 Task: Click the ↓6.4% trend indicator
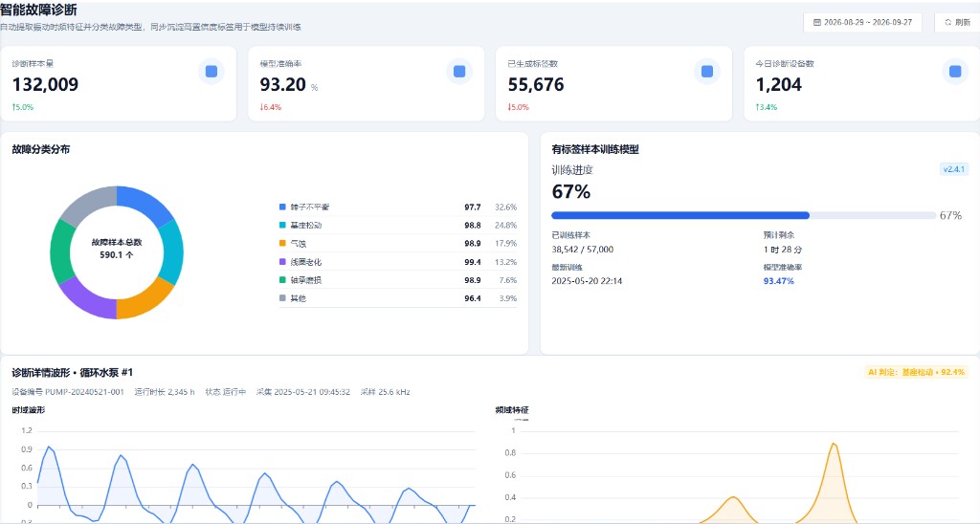click(271, 107)
